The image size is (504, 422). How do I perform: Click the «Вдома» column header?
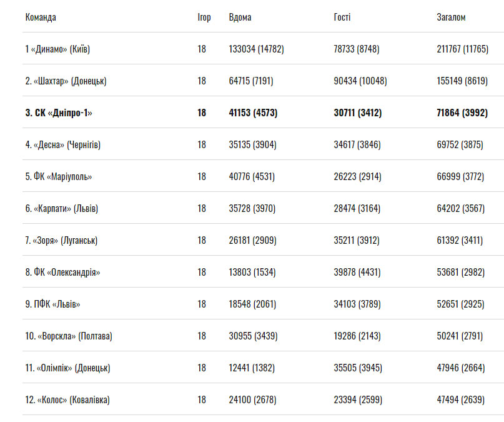point(240,17)
